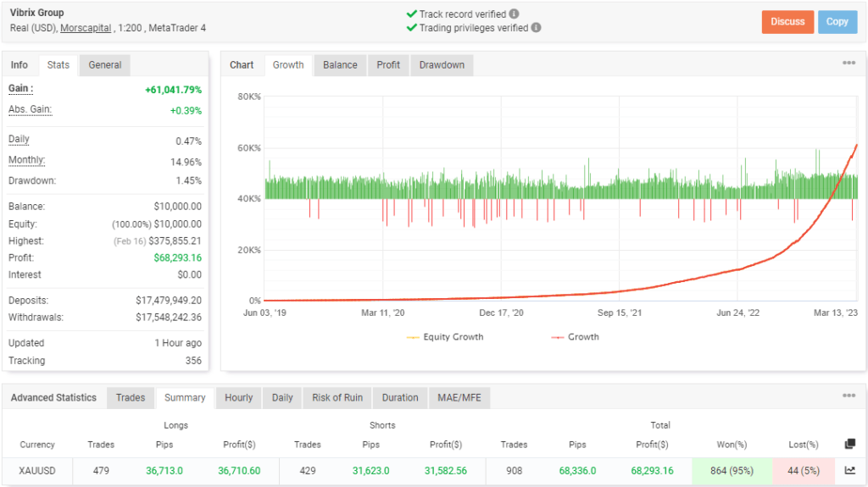This screenshot has width=868, height=487.
Task: Switch to the General tab
Action: (105, 65)
